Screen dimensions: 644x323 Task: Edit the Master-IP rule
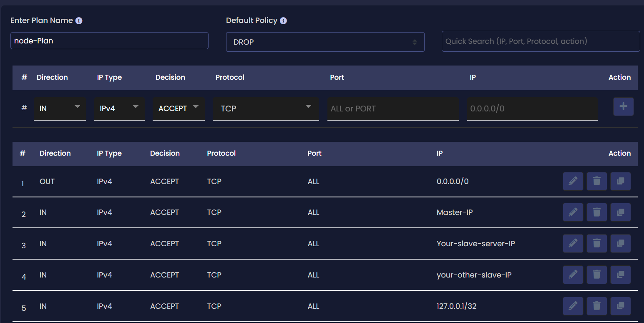pyautogui.click(x=573, y=212)
